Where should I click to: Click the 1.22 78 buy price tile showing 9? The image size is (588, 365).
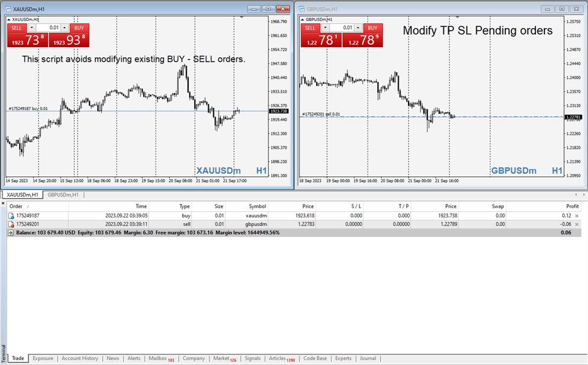[x=363, y=40]
